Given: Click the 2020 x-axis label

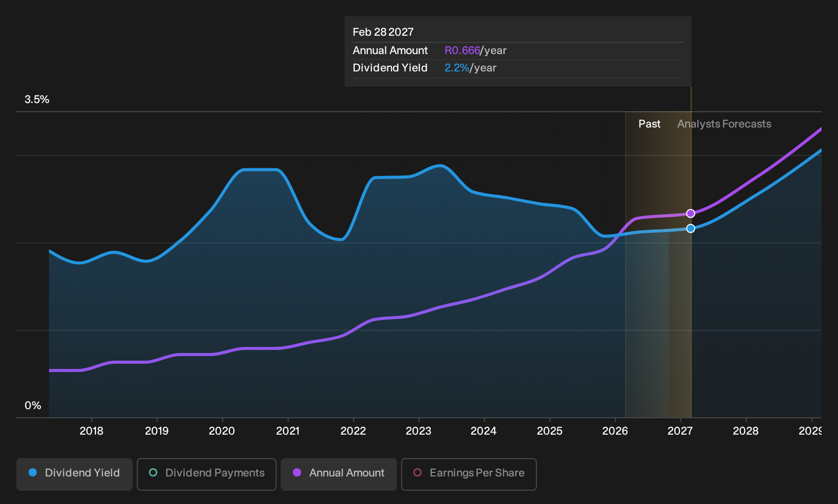Looking at the screenshot, I should click(x=221, y=431).
